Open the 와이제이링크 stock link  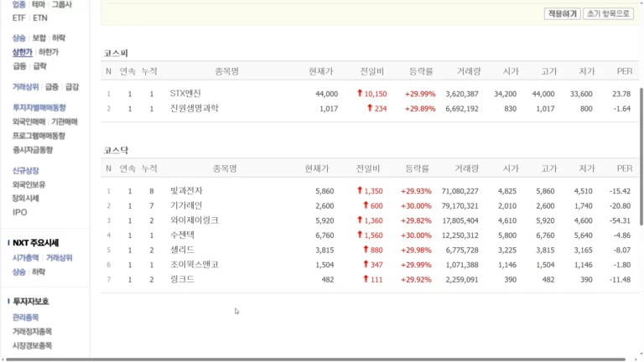coord(195,220)
